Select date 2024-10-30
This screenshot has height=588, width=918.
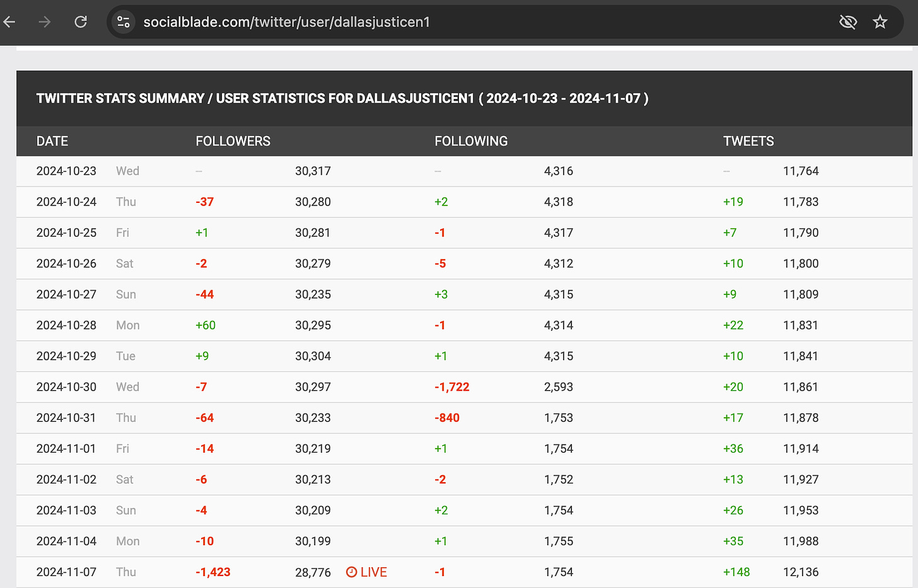point(66,388)
